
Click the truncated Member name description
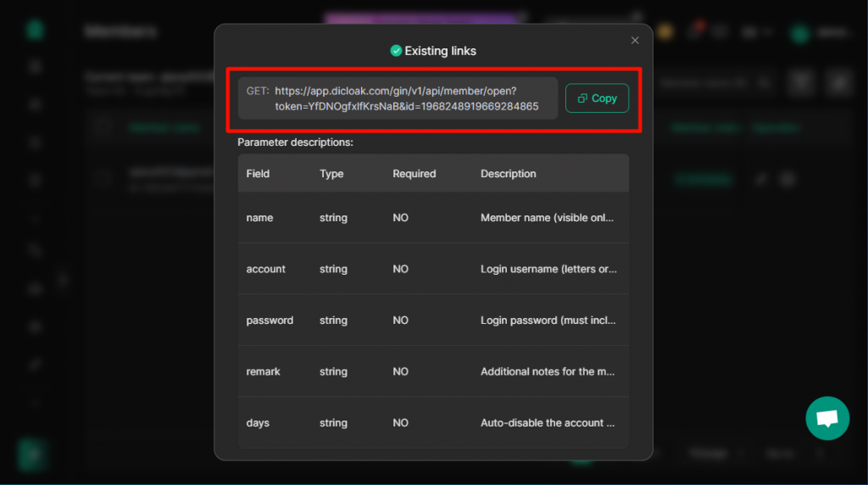point(547,218)
